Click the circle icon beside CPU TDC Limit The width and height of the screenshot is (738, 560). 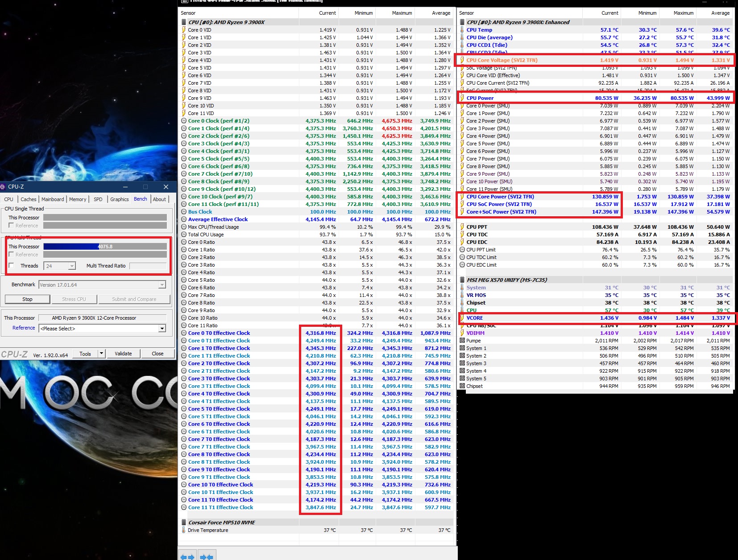[462, 257]
